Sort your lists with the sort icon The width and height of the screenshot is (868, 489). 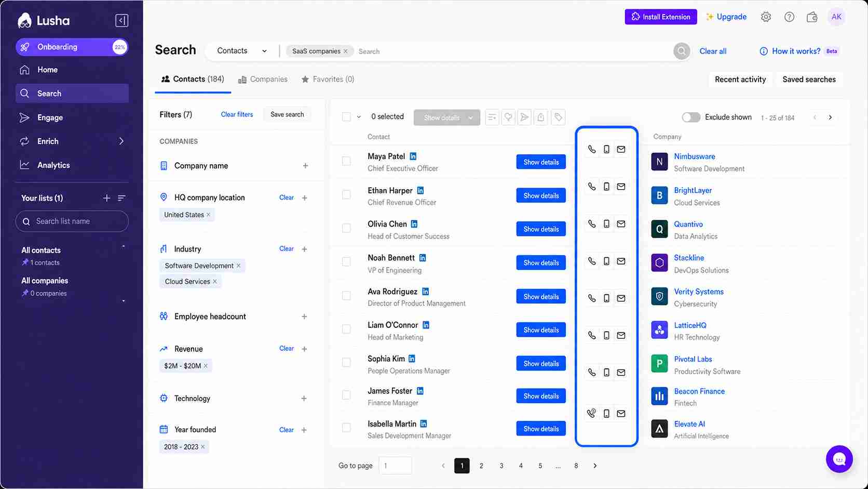coord(121,198)
